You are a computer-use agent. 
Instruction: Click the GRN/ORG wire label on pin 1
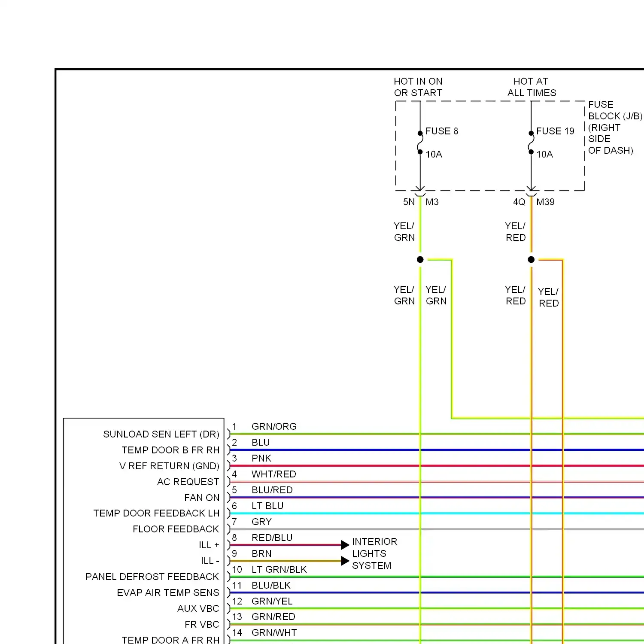click(274, 426)
